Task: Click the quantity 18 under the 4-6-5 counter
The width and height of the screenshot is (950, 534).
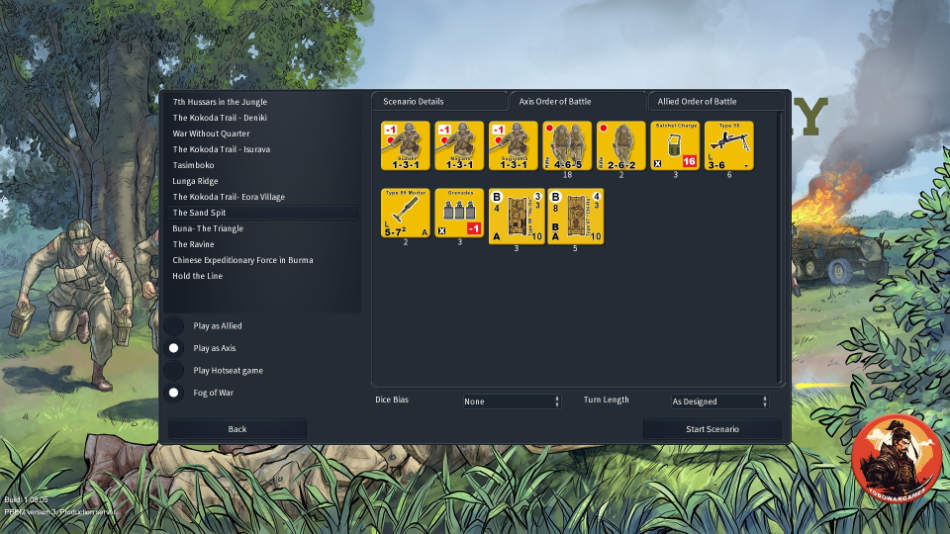Action: 567,175
